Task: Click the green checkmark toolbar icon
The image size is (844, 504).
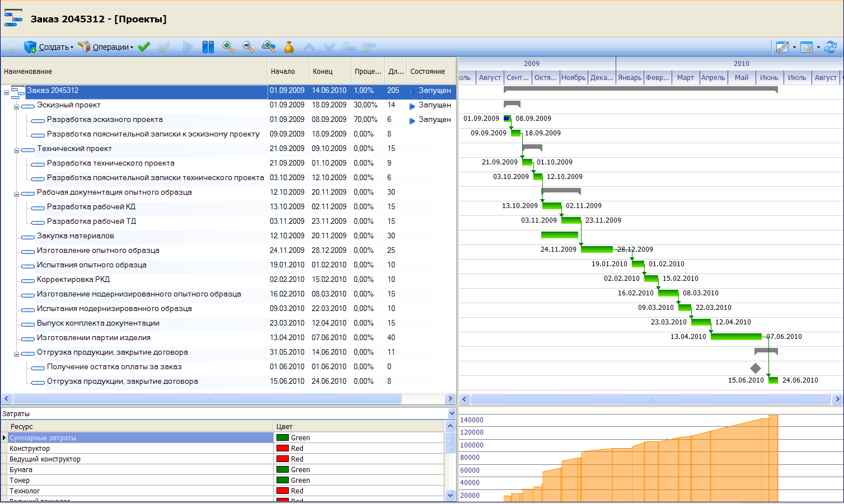Action: (x=144, y=47)
